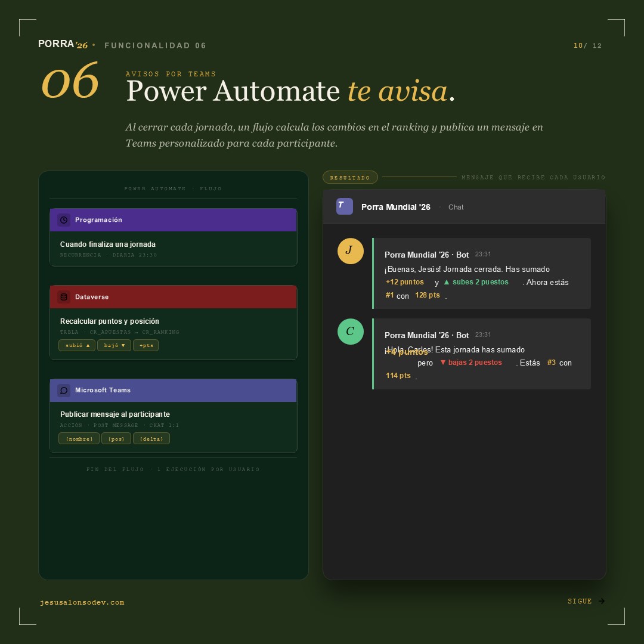Click the {delta} variable chip
Screen dimensions: 644x644
coord(151,439)
